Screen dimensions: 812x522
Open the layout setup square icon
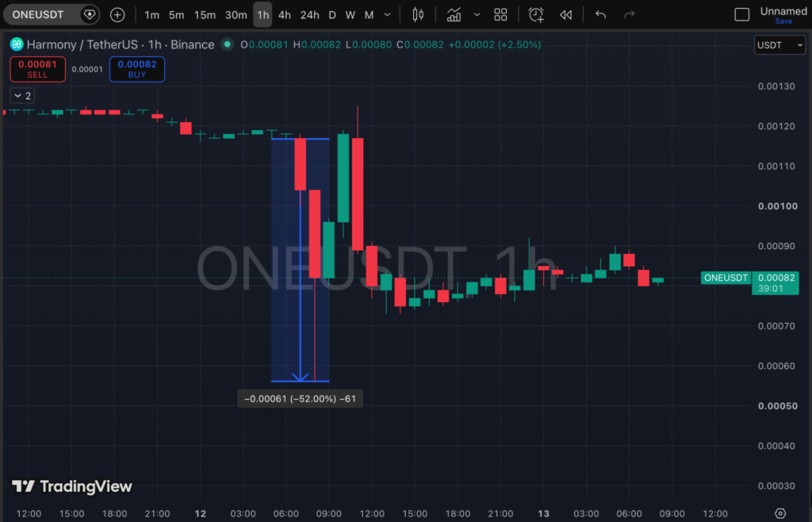click(x=741, y=14)
